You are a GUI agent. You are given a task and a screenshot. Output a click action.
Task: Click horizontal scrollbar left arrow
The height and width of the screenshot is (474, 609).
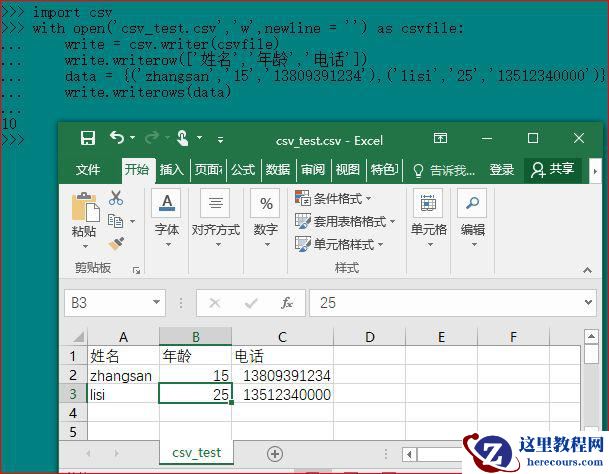[409, 454]
